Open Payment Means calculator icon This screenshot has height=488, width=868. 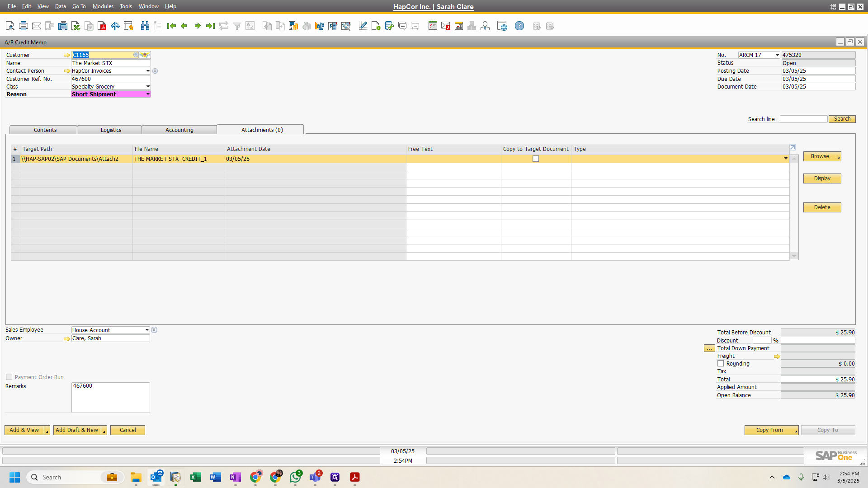pos(293,26)
